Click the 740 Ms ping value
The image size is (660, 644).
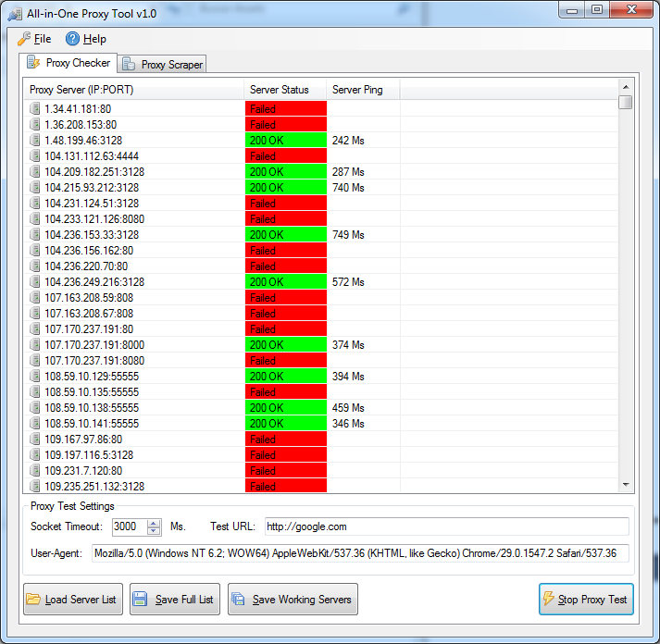pyautogui.click(x=348, y=188)
